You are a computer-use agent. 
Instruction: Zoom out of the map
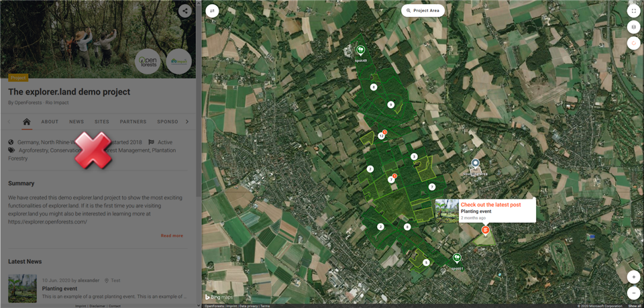click(x=634, y=293)
